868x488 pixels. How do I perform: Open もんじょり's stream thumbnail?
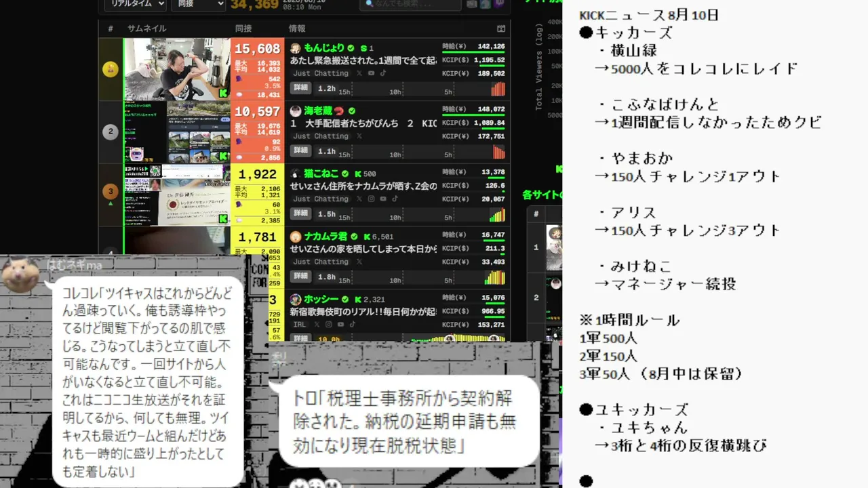click(x=177, y=69)
